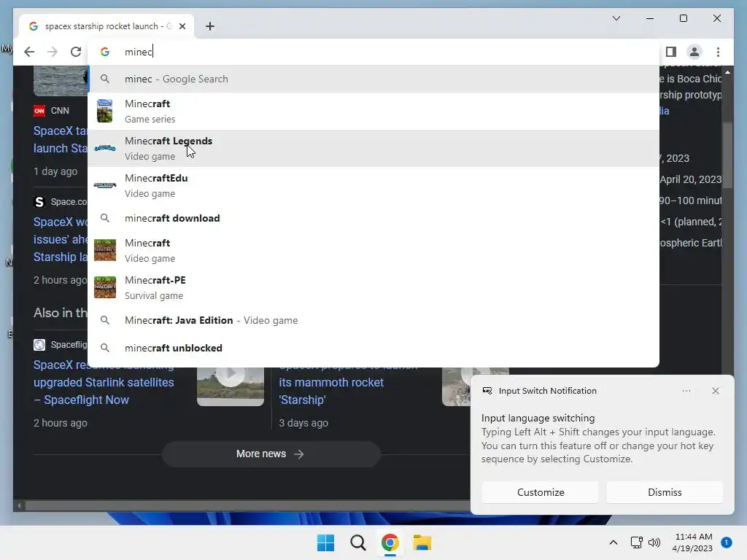Open the Windows Start menu
The width and height of the screenshot is (747, 560).
coord(326,542)
